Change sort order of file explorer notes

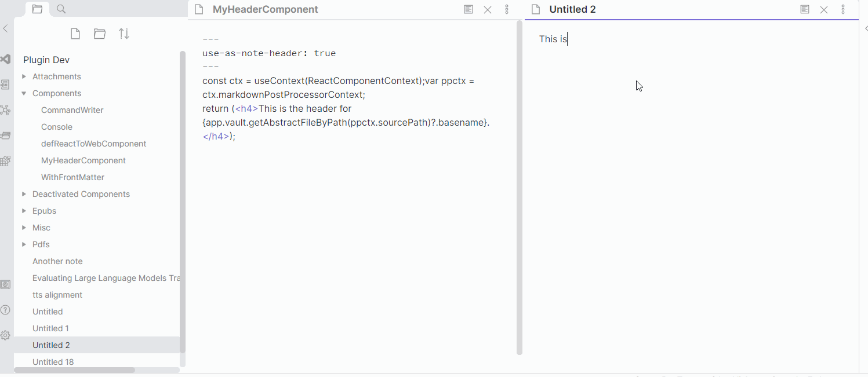pos(124,34)
